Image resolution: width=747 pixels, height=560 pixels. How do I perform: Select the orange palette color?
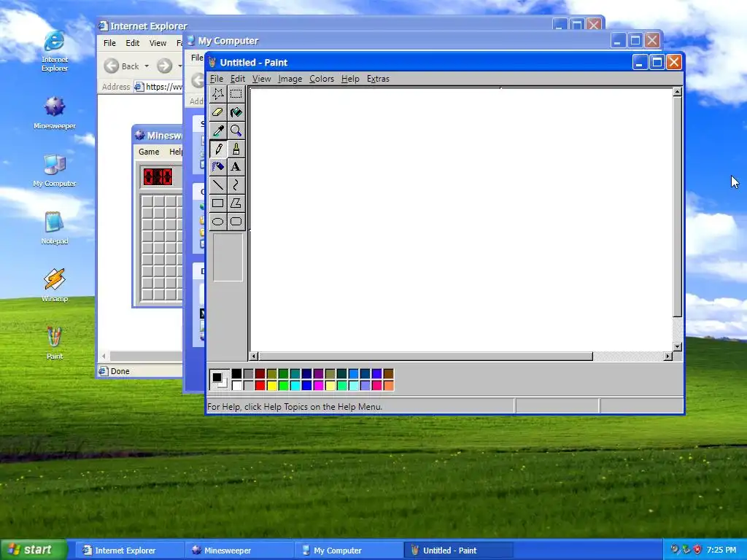[388, 385]
